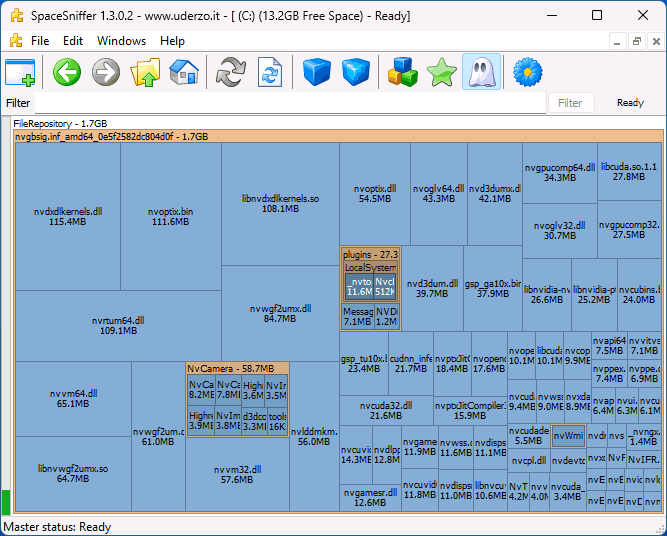Start a master rescan with grey arrows
Screen dimensions: 667x536
tap(231, 73)
